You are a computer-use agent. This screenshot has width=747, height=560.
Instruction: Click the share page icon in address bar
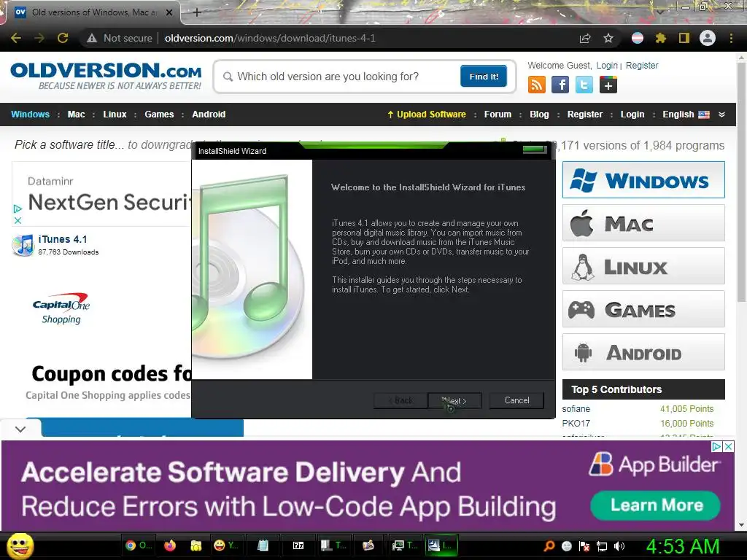tap(585, 38)
